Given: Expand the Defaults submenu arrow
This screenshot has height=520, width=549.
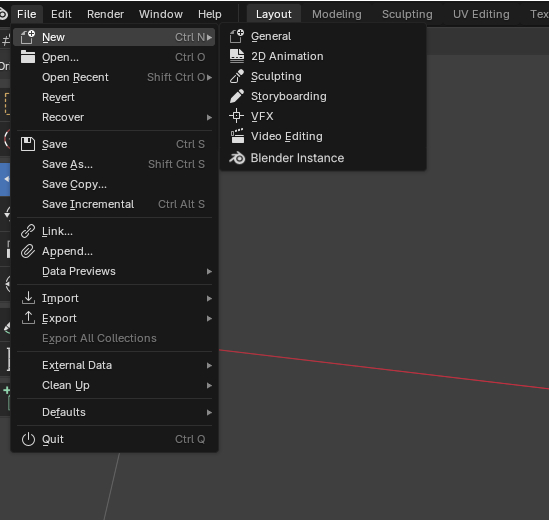Looking at the screenshot, I should point(209,412).
